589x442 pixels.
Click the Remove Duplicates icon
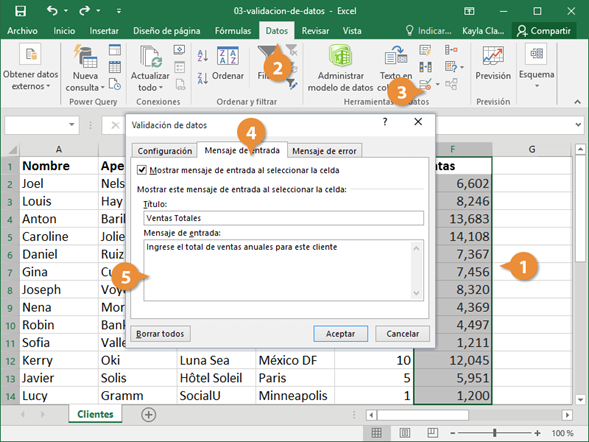425,67
